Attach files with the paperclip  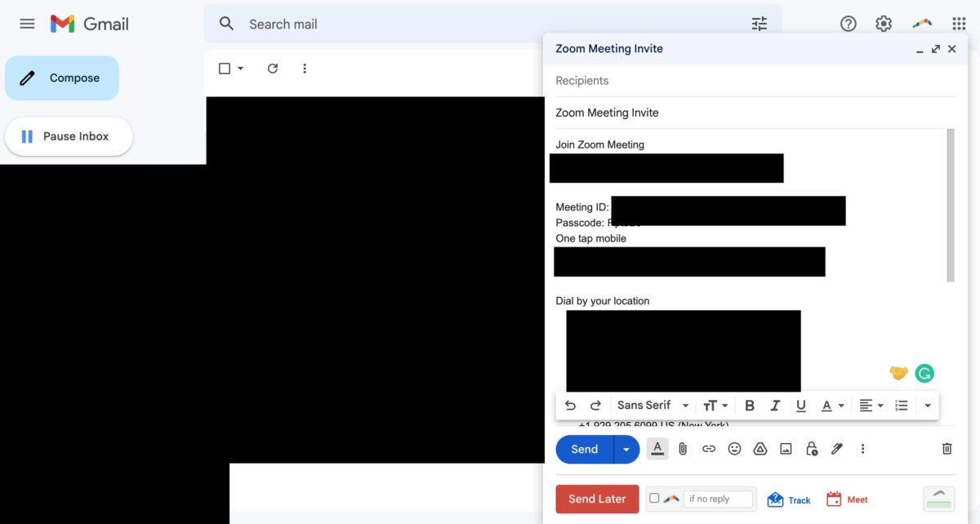coord(683,449)
